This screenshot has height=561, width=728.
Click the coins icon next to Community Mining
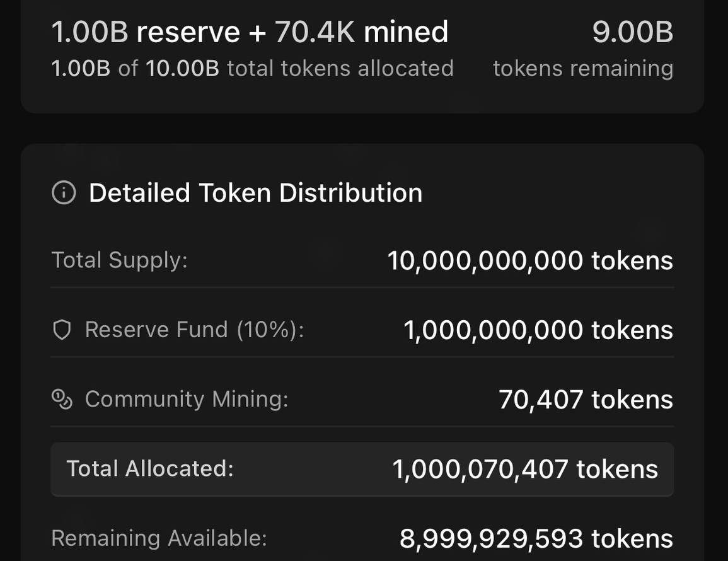pos(62,400)
